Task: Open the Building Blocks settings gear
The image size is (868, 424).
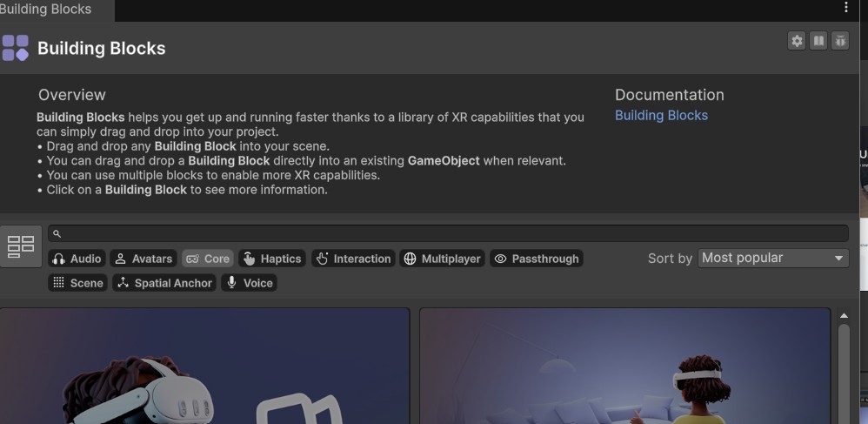Action: [x=797, y=41]
